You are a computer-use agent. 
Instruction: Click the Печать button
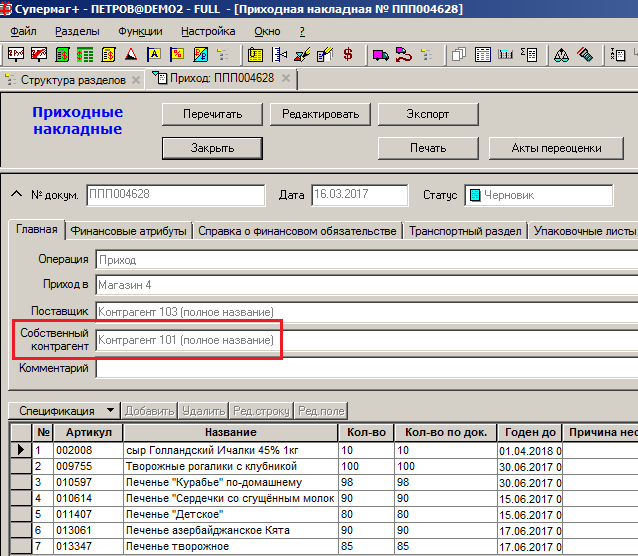point(428,148)
